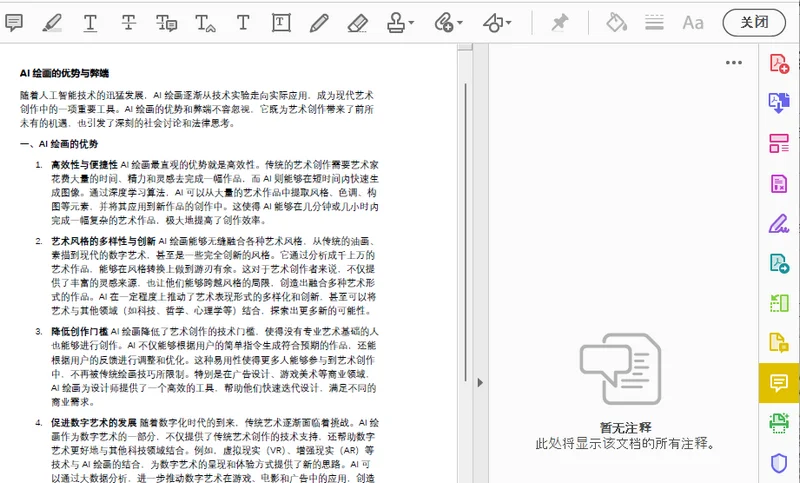Select the add text comment tool
The image size is (800, 483).
[x=243, y=22]
